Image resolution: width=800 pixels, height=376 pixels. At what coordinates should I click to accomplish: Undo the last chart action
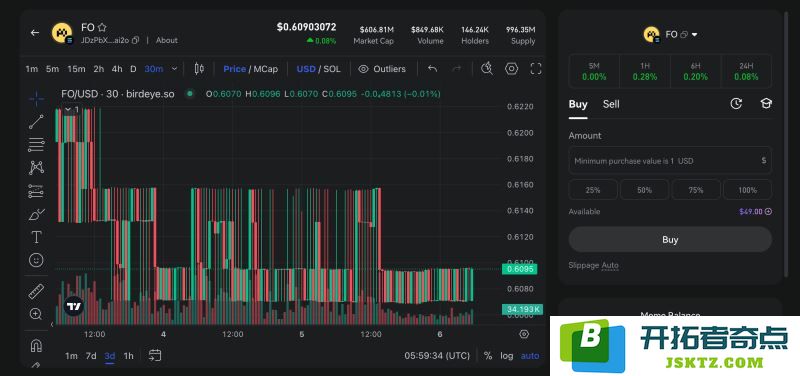point(433,69)
